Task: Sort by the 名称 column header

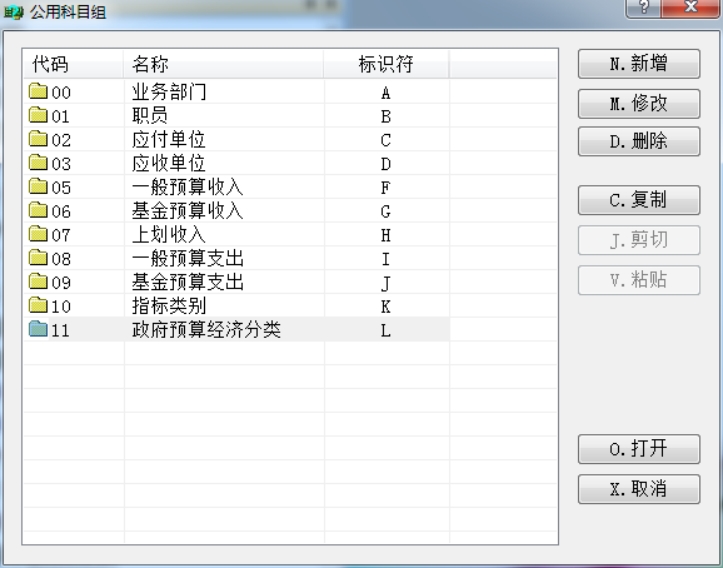Action: 224,64
